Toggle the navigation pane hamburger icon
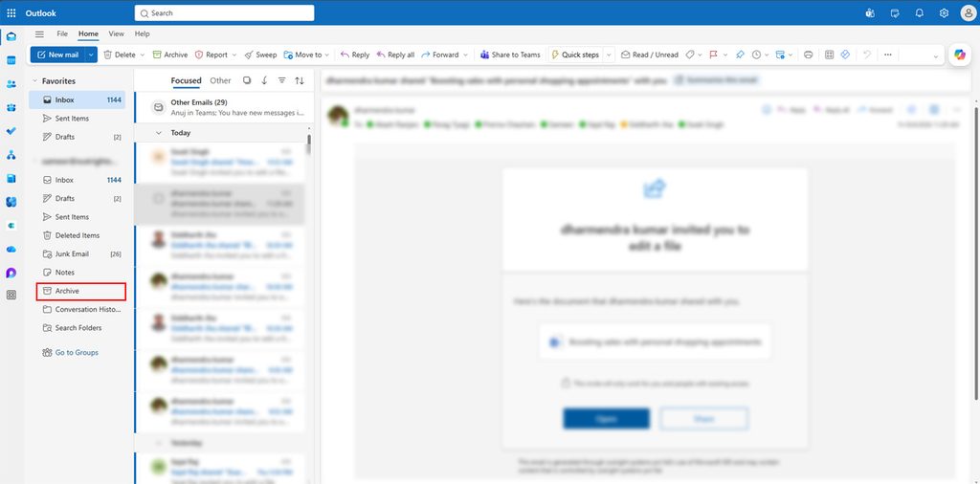The height and width of the screenshot is (484, 980). click(x=39, y=33)
